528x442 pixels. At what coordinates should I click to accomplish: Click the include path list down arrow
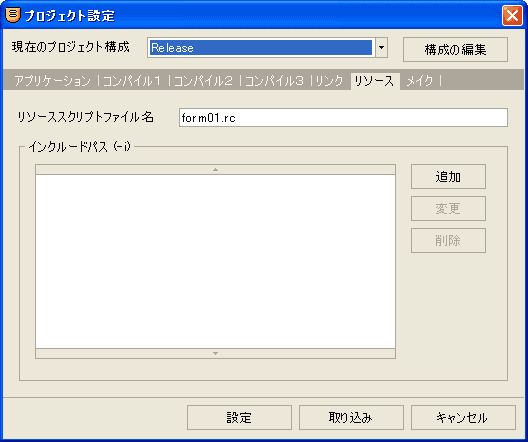[x=216, y=353]
